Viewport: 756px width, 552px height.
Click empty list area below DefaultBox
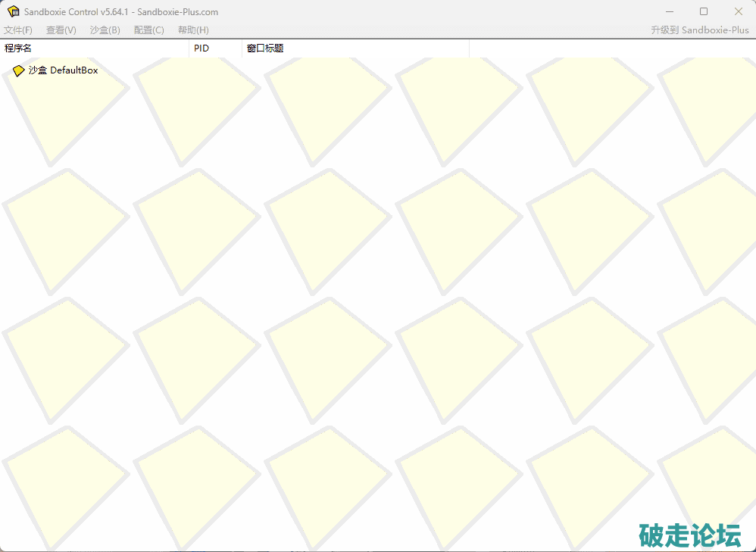pyautogui.click(x=303, y=303)
